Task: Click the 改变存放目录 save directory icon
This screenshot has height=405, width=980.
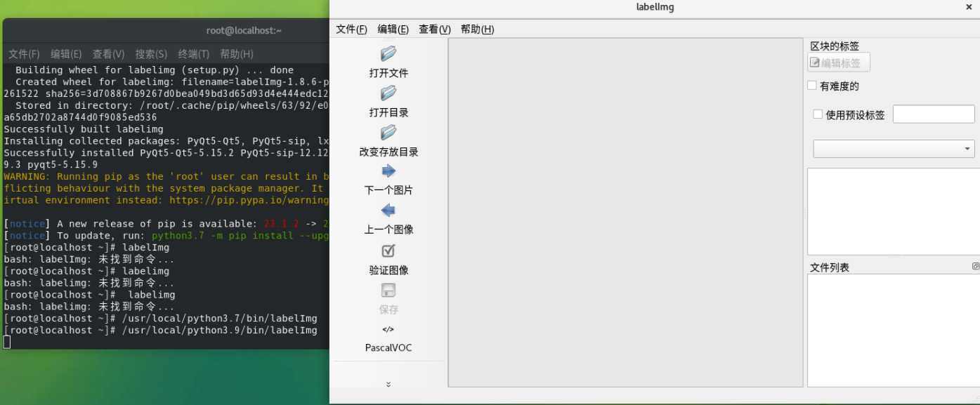Action: point(388,133)
